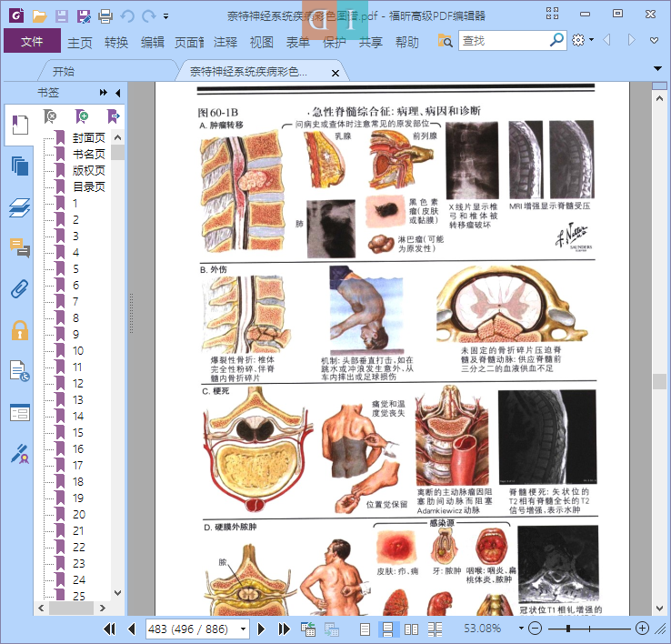Screen dimensions: 671x644
Task: Switch to the 编辑 ribbon tab
Action: pos(153,43)
